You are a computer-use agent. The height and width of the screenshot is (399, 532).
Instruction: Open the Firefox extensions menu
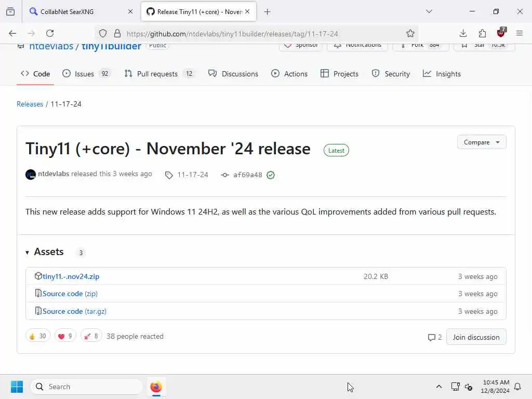482,33
